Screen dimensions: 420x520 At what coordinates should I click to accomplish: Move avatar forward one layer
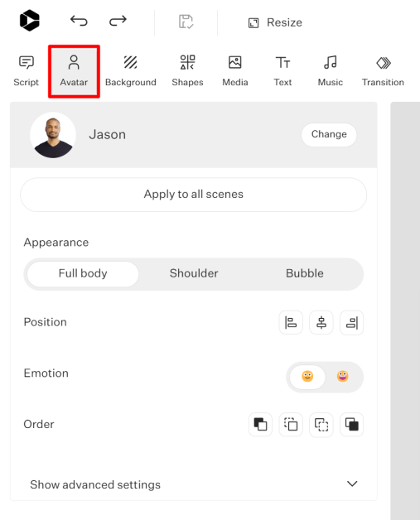pyautogui.click(x=291, y=425)
